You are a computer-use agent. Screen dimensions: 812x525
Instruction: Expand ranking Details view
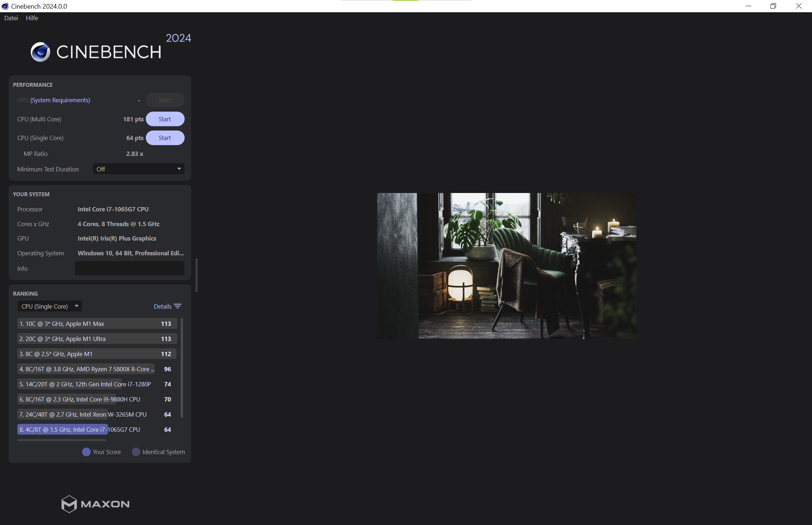[163, 306]
